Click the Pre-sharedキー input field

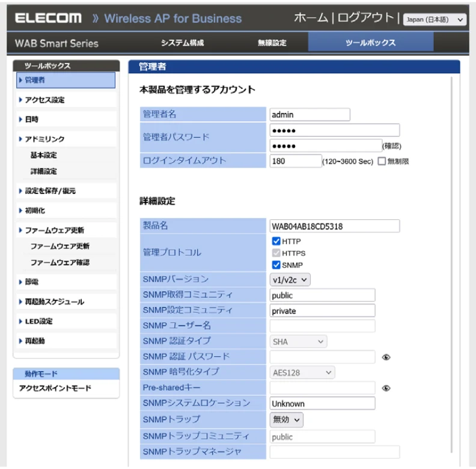pos(322,388)
